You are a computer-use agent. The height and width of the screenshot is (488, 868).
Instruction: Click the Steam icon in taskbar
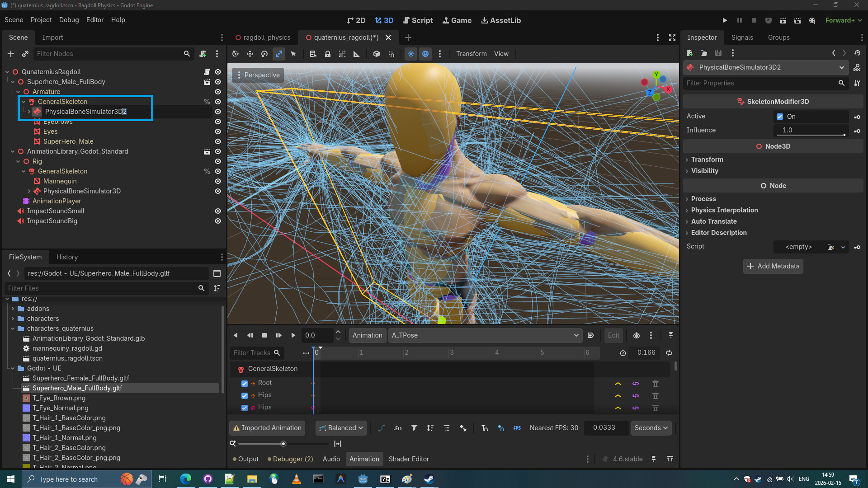[x=429, y=479]
